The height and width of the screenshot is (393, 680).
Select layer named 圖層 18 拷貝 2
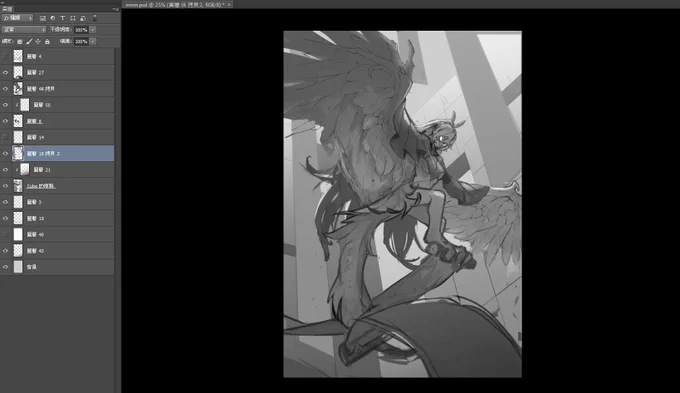43,154
